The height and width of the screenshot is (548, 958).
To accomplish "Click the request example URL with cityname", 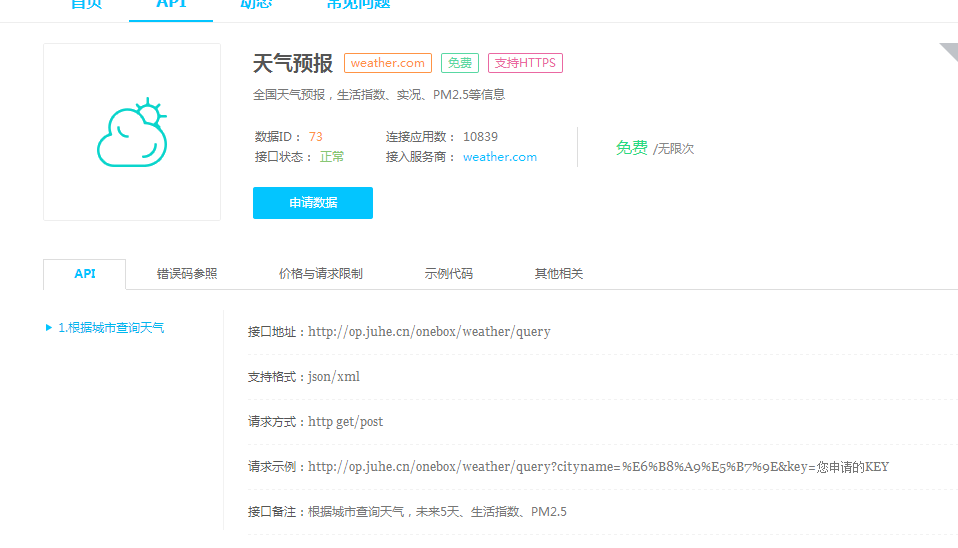I will tap(598, 467).
